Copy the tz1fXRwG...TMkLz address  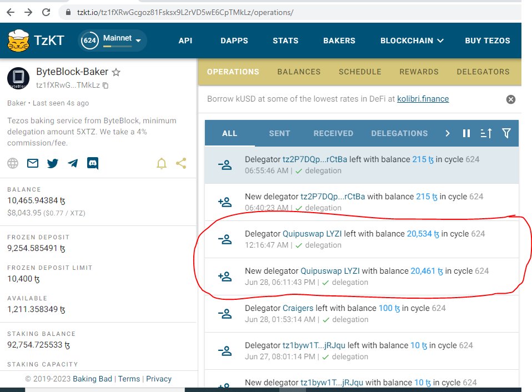coord(106,86)
